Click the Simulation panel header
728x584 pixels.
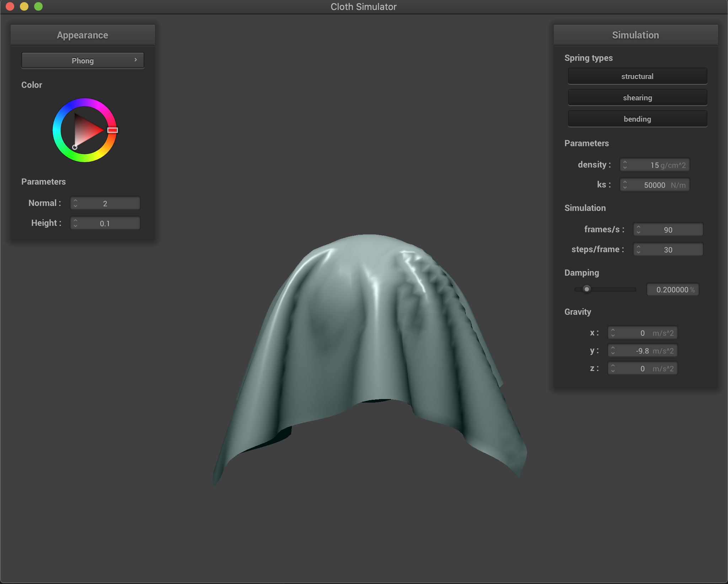click(635, 35)
